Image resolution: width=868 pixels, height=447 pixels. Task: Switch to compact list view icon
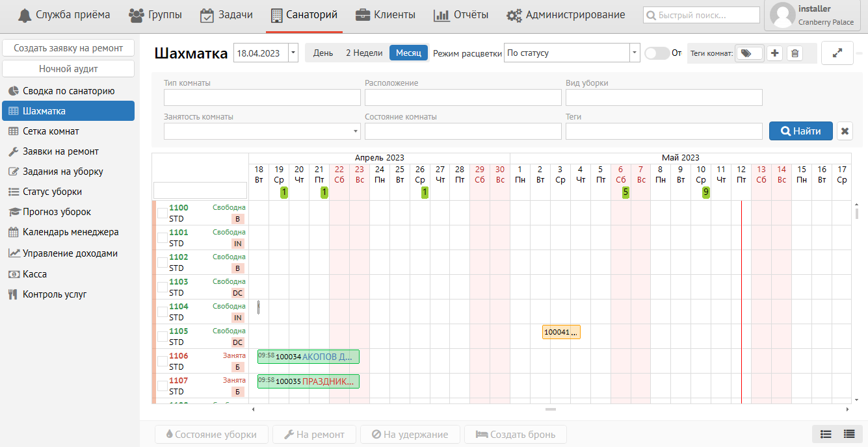point(826,434)
